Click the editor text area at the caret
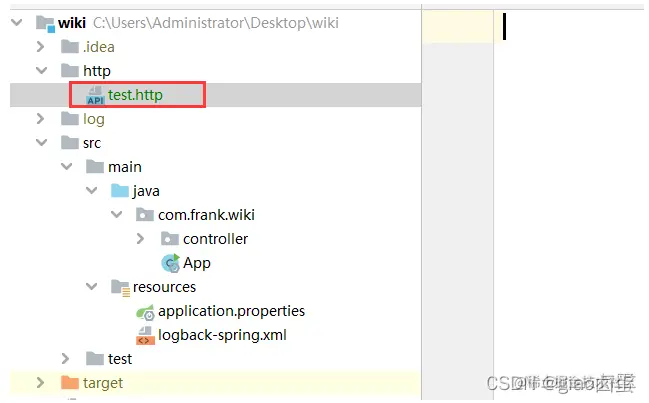649x403 pixels. coord(504,26)
